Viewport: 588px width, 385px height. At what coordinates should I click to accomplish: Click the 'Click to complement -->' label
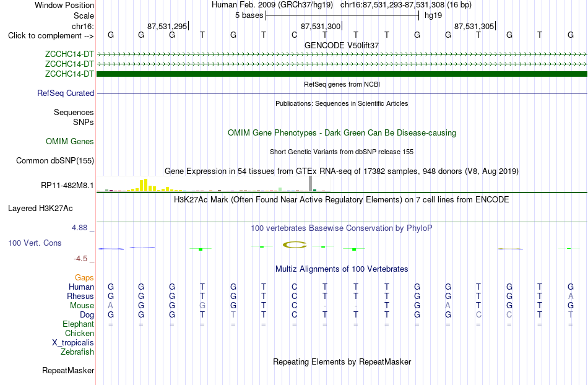pos(51,36)
